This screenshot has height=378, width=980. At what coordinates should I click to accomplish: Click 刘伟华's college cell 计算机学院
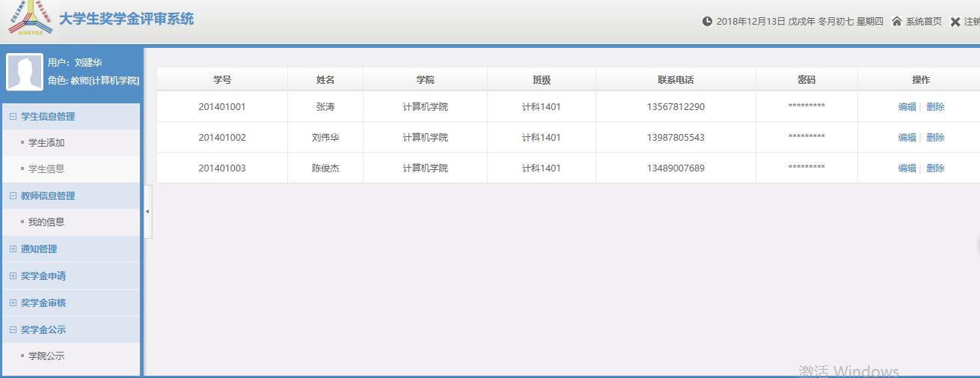pyautogui.click(x=425, y=137)
